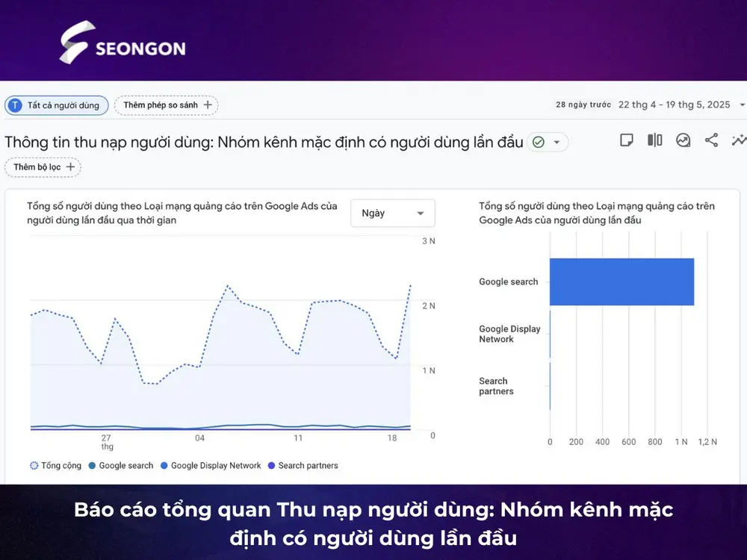Screen dimensions: 747x560
Task: Add a filter using Thêm bộ lọc
Action: point(43,167)
